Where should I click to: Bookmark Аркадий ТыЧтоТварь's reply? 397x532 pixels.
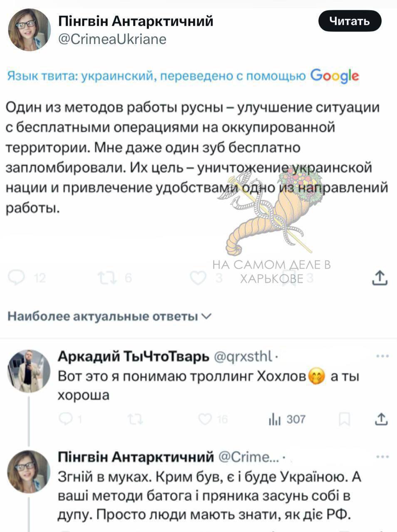point(344,419)
